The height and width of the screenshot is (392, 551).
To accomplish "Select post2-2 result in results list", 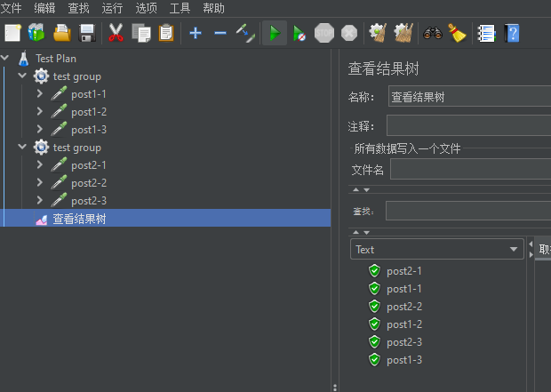I will click(x=404, y=307).
